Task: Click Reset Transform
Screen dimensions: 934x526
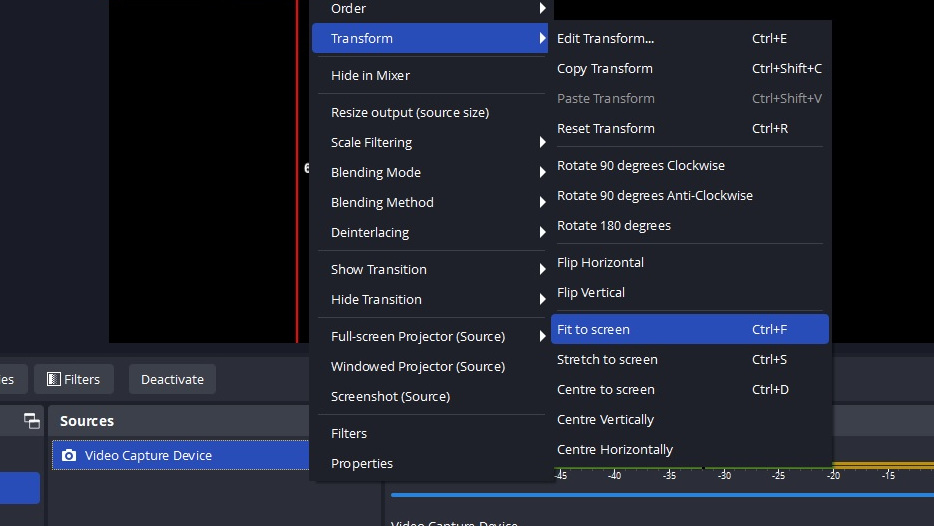Action: pyautogui.click(x=605, y=128)
